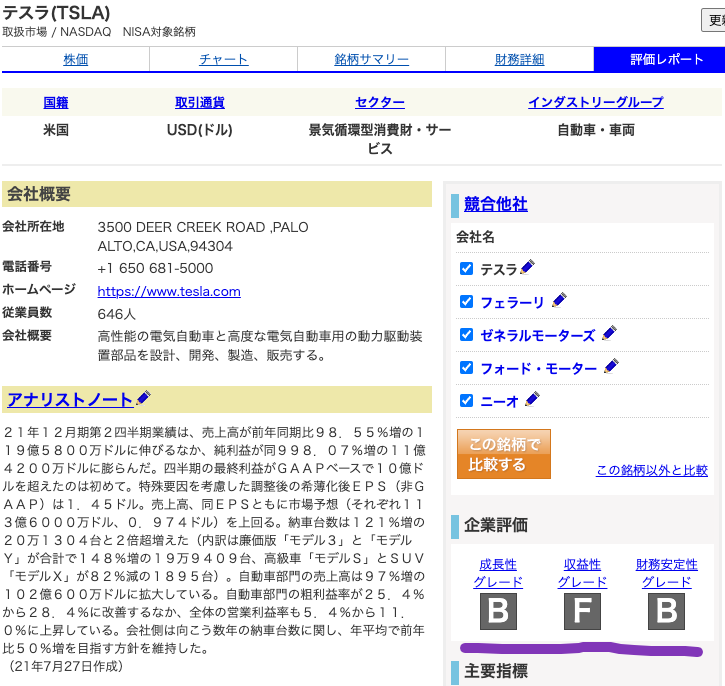725x686 pixels.
Task: Uncheck the ニーオ checkbox
Action: pyautogui.click(x=466, y=400)
